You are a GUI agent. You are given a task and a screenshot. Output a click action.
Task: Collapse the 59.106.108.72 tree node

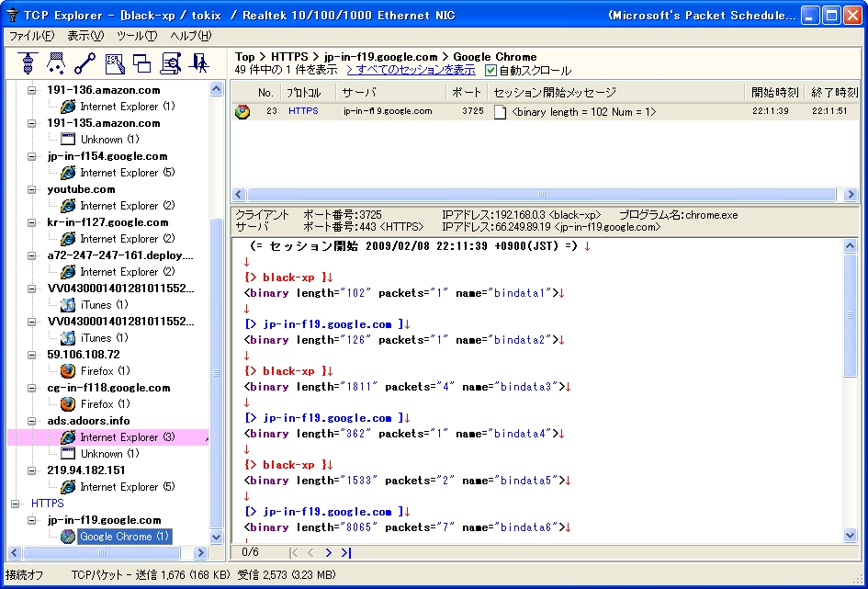click(31, 355)
